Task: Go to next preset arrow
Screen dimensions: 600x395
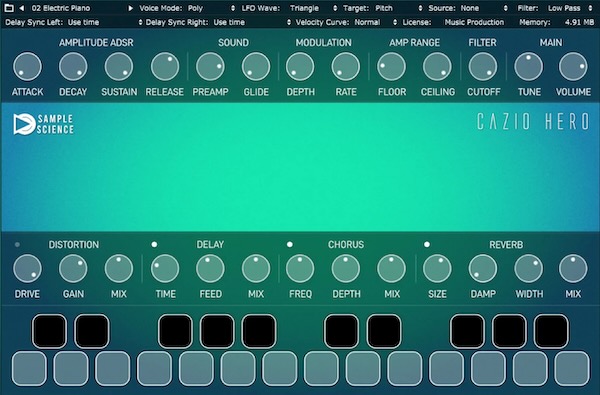Action: tap(130, 8)
